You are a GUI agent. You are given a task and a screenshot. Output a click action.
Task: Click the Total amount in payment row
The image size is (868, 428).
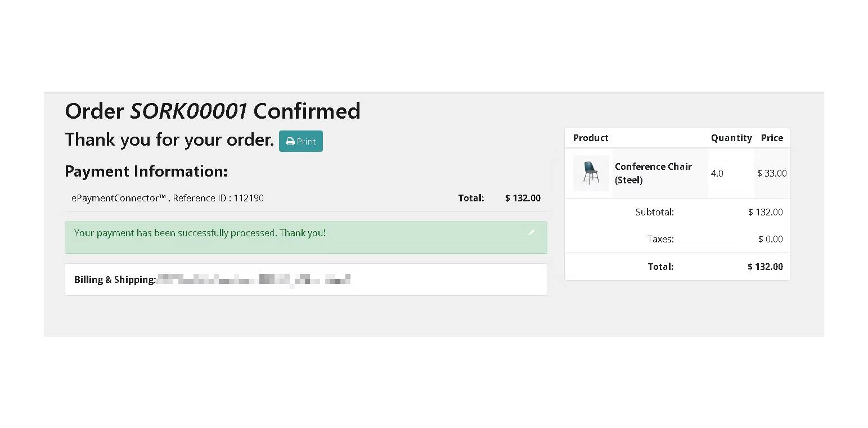[x=523, y=198]
